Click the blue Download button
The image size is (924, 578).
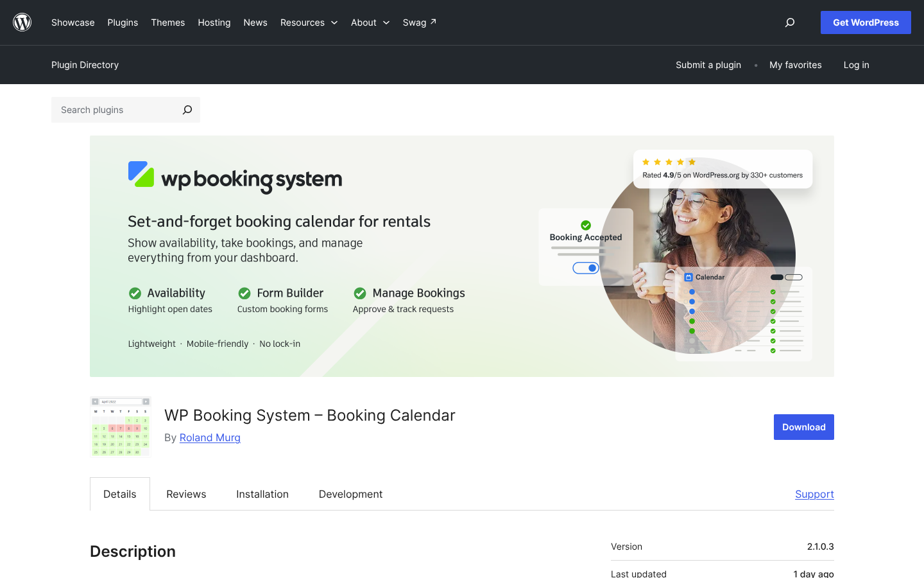pos(804,427)
